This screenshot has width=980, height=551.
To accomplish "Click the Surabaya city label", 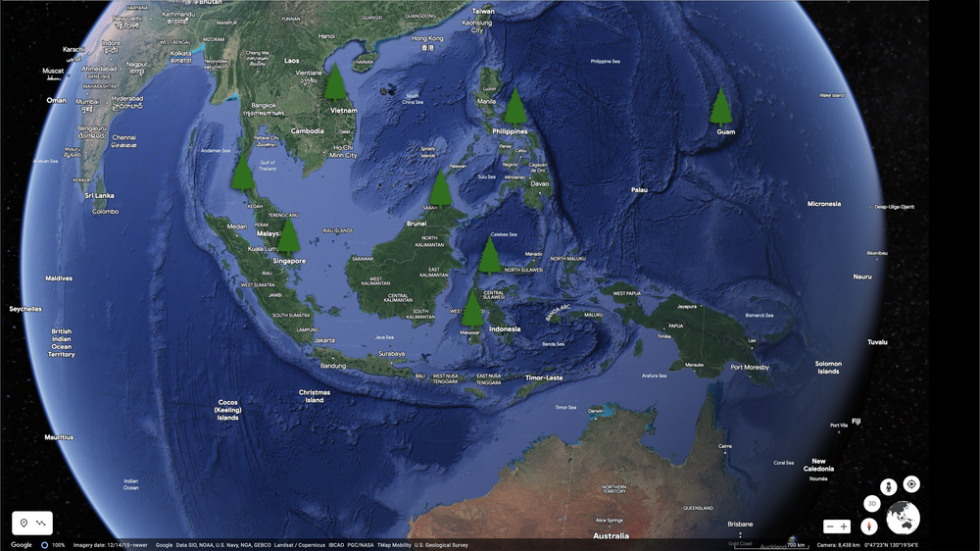I will tap(391, 354).
